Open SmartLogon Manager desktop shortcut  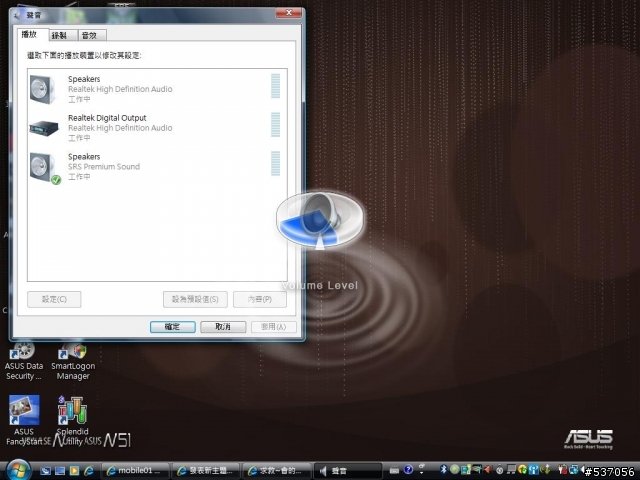(x=73, y=361)
